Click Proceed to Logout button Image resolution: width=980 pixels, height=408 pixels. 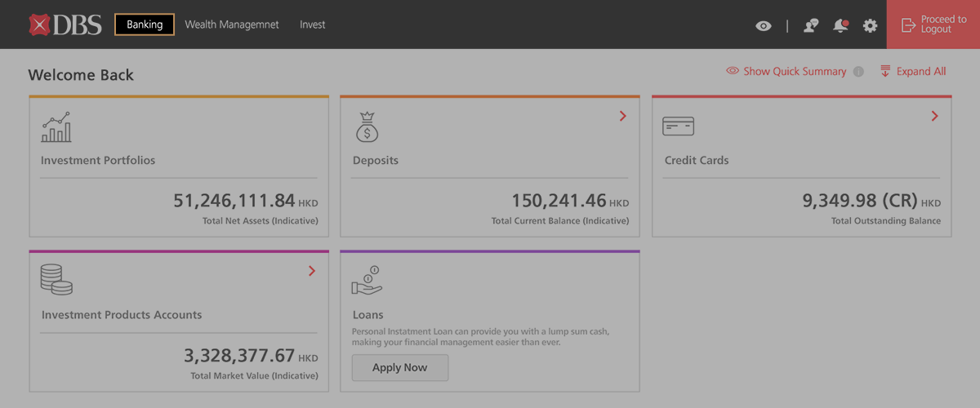point(933,24)
